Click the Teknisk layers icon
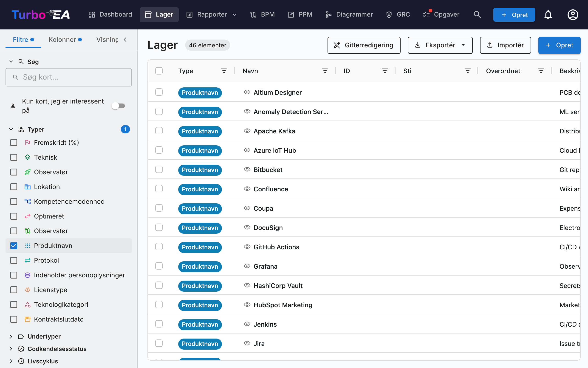588x368 pixels. 28,157
